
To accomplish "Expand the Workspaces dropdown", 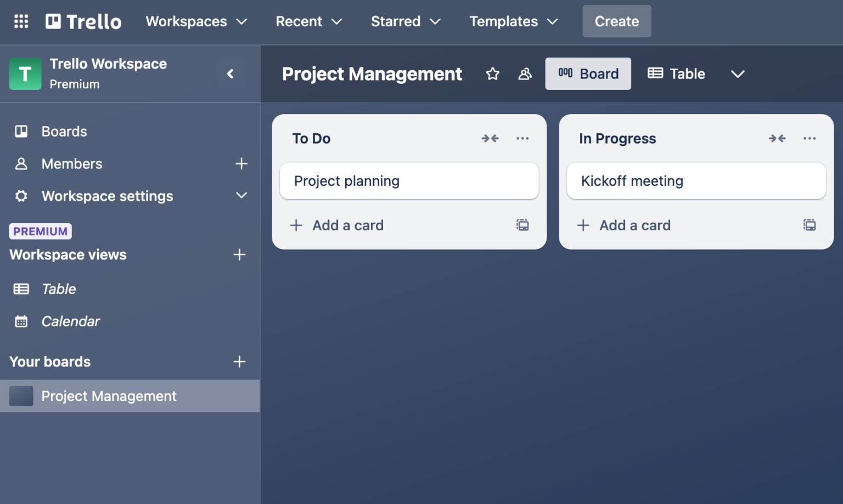I will [x=196, y=21].
